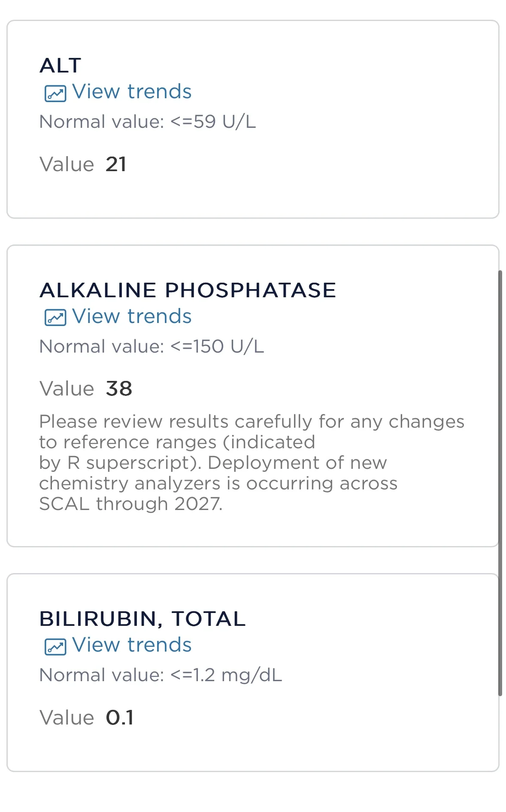Image resolution: width=506 pixels, height=812 pixels.
Task: Open View trends for Bilirubin, Total
Action: click(x=131, y=645)
